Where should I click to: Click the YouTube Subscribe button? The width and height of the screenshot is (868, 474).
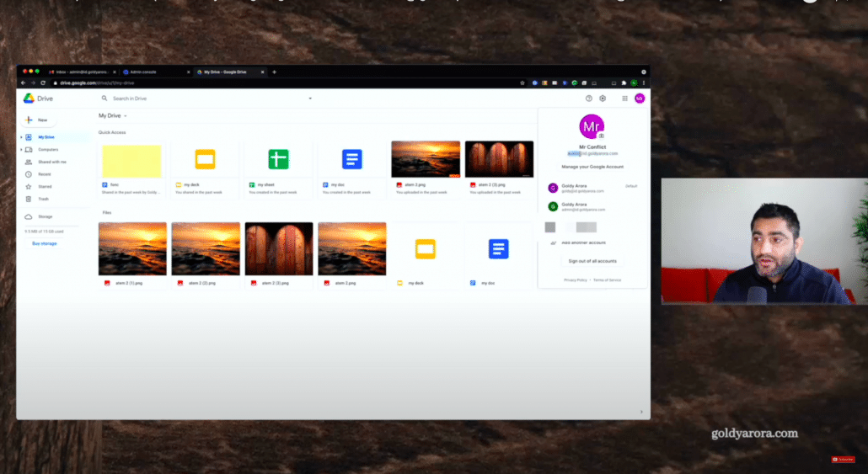pyautogui.click(x=843, y=459)
